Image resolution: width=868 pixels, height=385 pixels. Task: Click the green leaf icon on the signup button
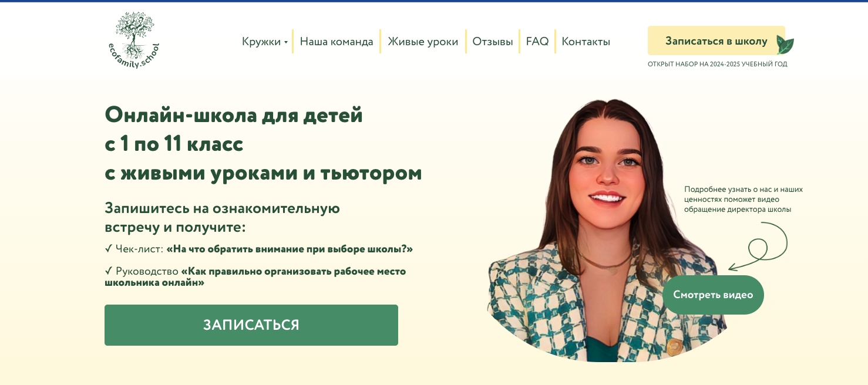click(785, 45)
